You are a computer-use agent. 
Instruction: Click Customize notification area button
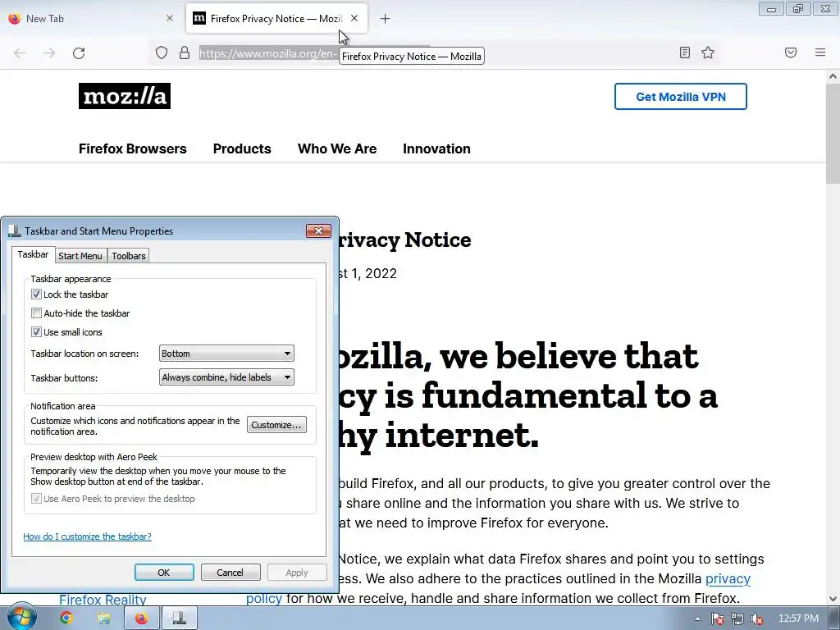click(x=276, y=425)
